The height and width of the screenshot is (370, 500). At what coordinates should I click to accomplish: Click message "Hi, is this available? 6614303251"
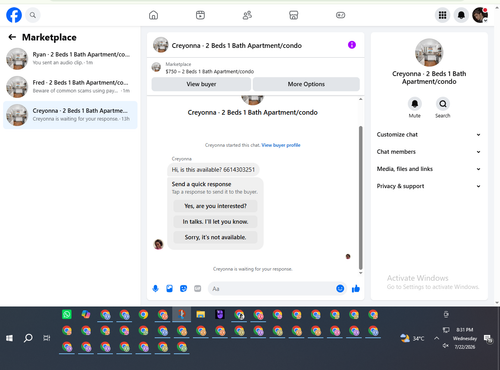[213, 170]
